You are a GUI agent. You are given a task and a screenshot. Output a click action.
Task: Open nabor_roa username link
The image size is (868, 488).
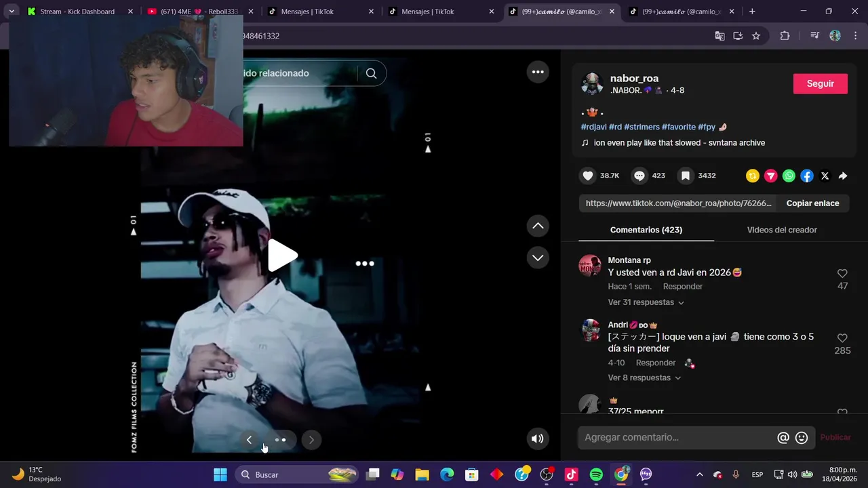point(635,79)
